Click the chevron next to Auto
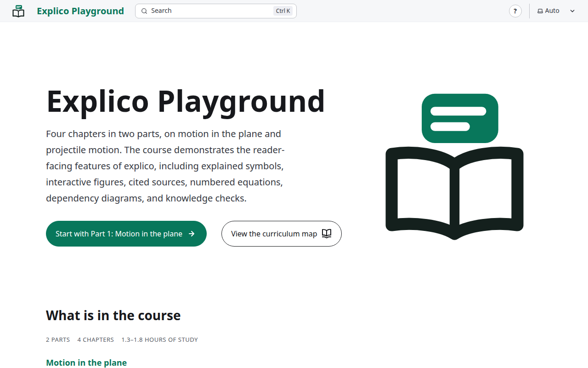 (x=572, y=11)
